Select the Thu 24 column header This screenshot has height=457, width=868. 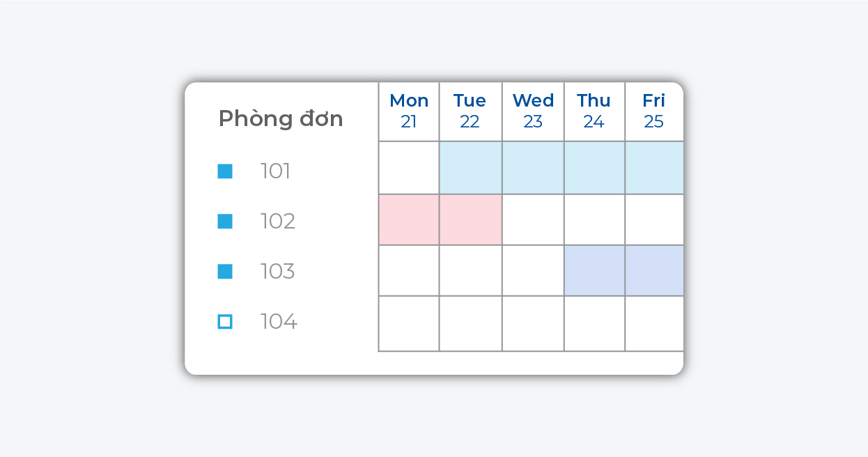[594, 111]
